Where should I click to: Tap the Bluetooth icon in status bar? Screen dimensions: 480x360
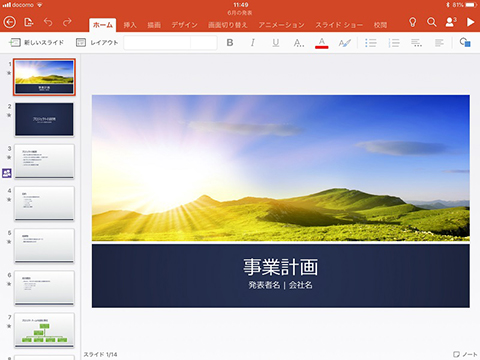[x=448, y=5]
